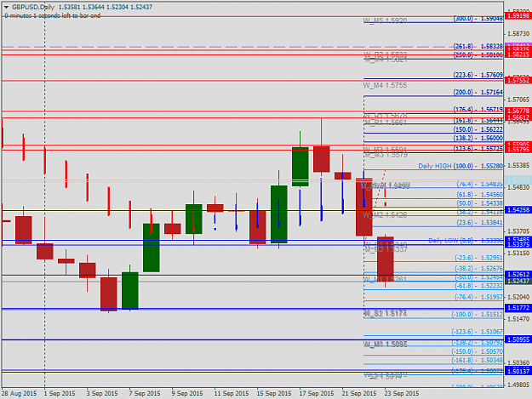Select the (-123.6) - 1.51067 Fibonacci label
This screenshot has width=532, height=399.
pos(477,332)
